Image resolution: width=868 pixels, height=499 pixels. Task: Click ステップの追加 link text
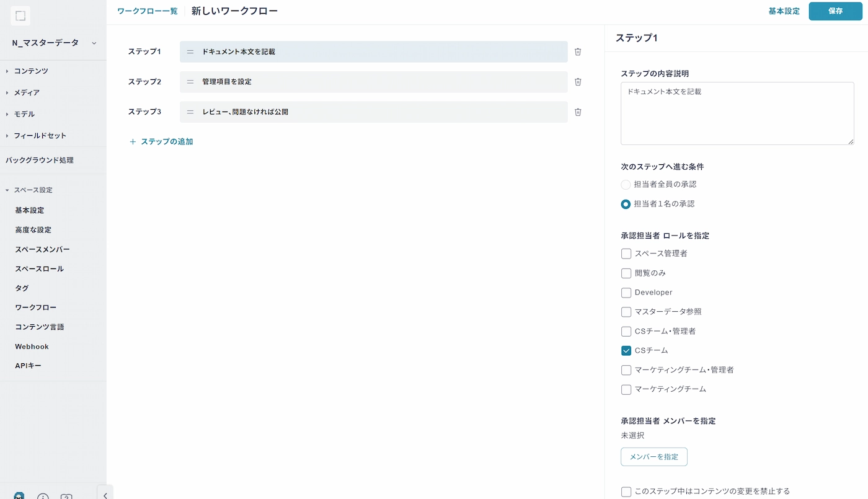point(167,142)
